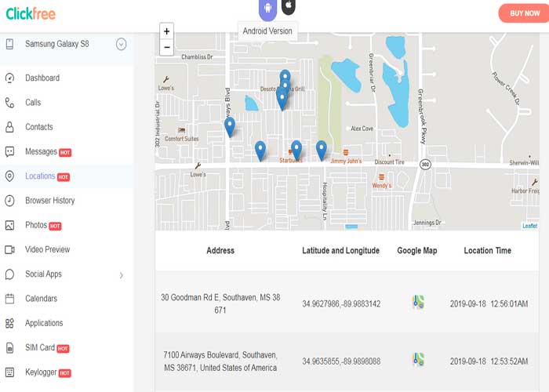This screenshot has width=549, height=392.
Task: Click the Applications grid icon
Action: [x=9, y=323]
